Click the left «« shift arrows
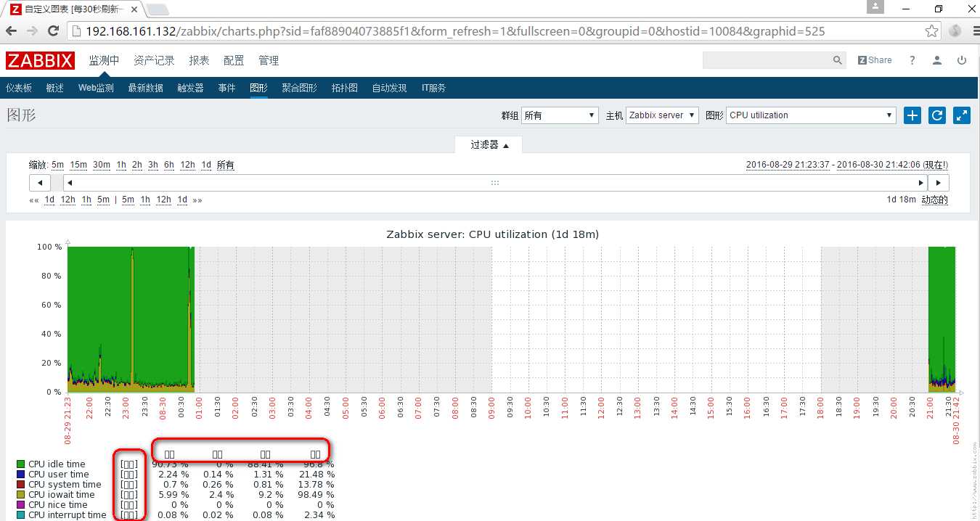 (33, 200)
